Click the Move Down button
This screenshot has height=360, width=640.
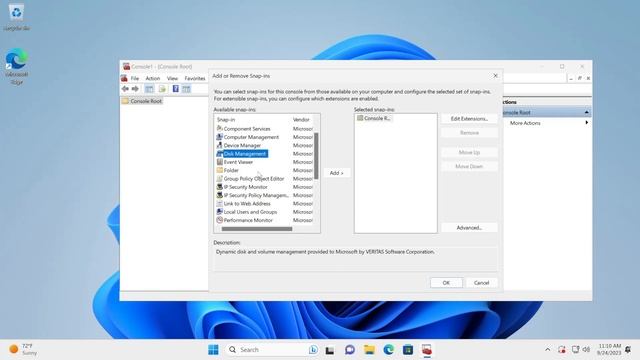[469, 167]
